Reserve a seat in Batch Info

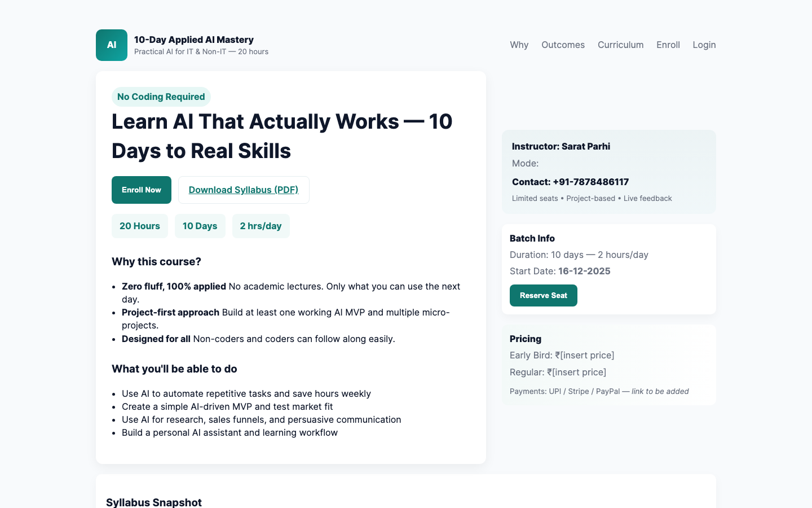coord(544,295)
